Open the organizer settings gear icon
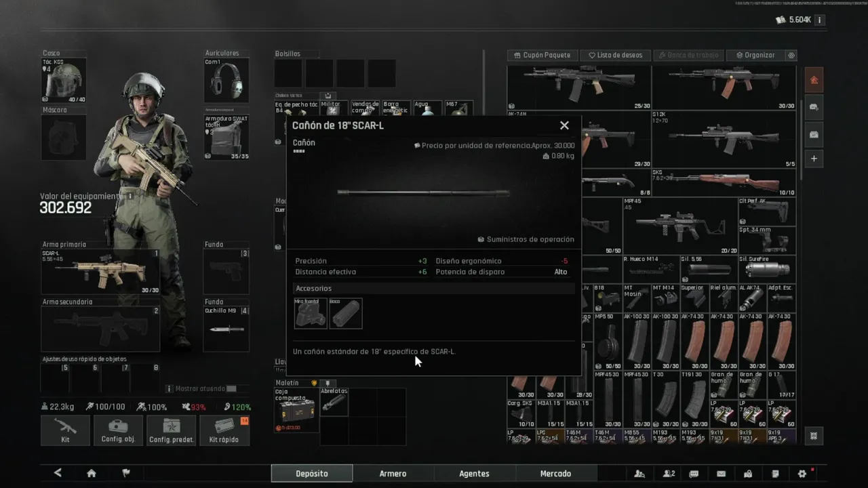This screenshot has height=488, width=868. 791,55
